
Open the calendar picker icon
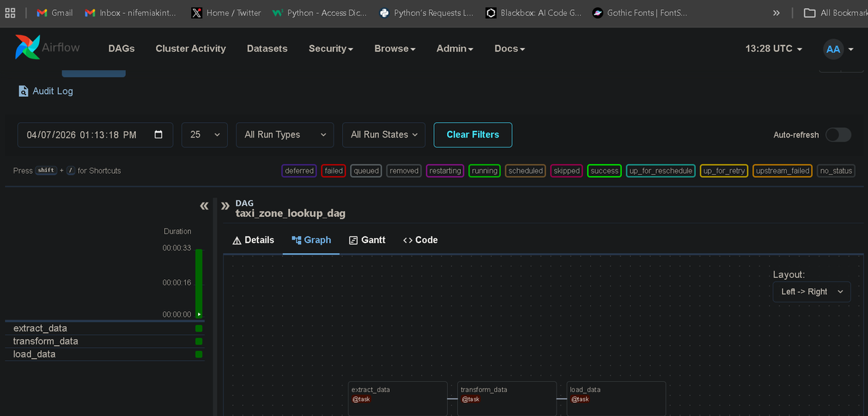pos(158,135)
